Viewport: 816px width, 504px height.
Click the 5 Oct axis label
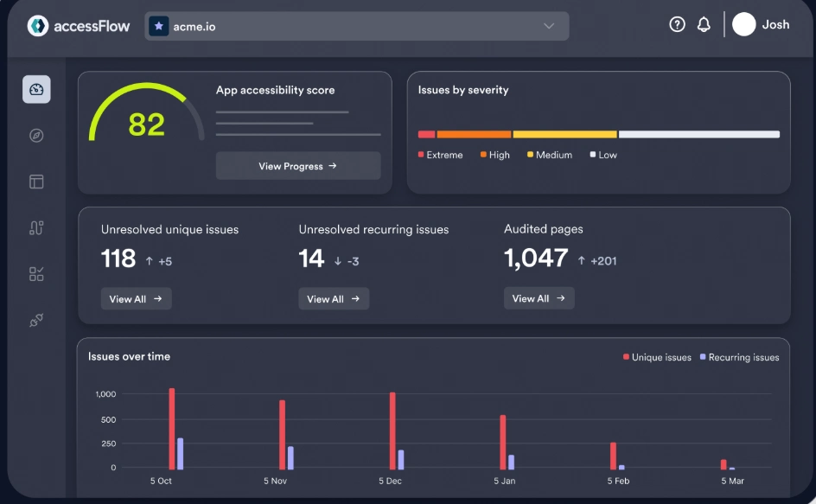pos(161,481)
